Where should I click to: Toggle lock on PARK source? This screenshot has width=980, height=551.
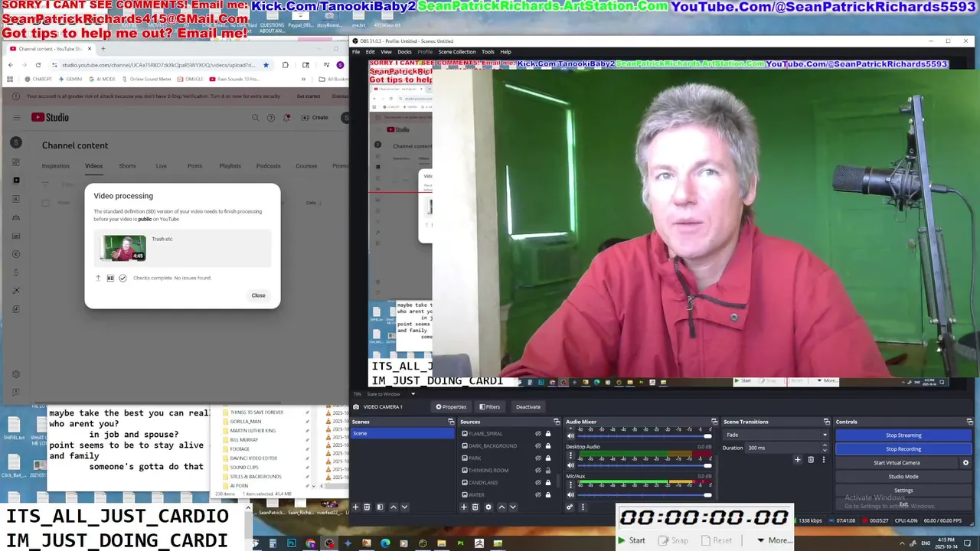[548, 458]
